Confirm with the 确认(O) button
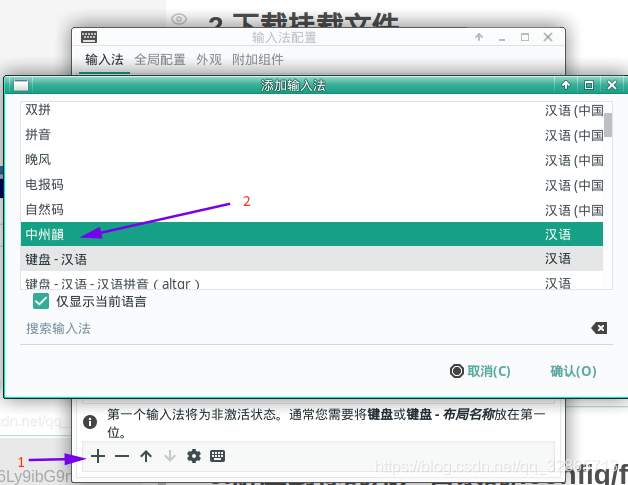The width and height of the screenshot is (628, 485). [573, 371]
